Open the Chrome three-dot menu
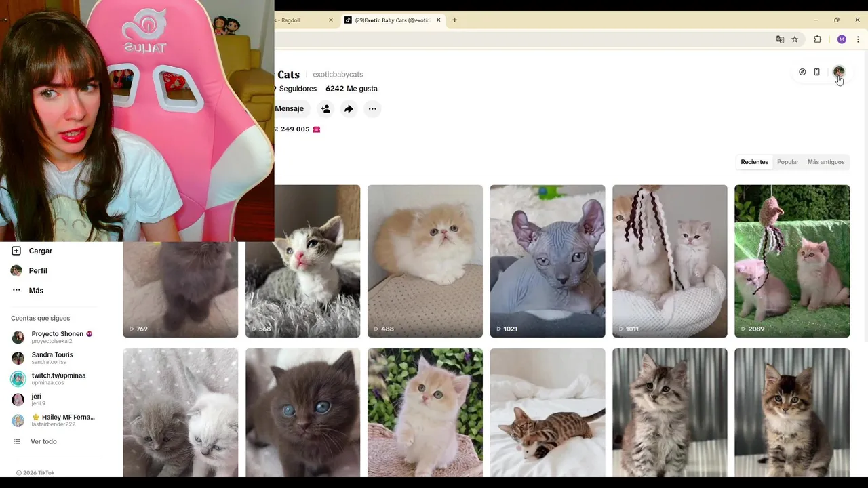 point(858,39)
